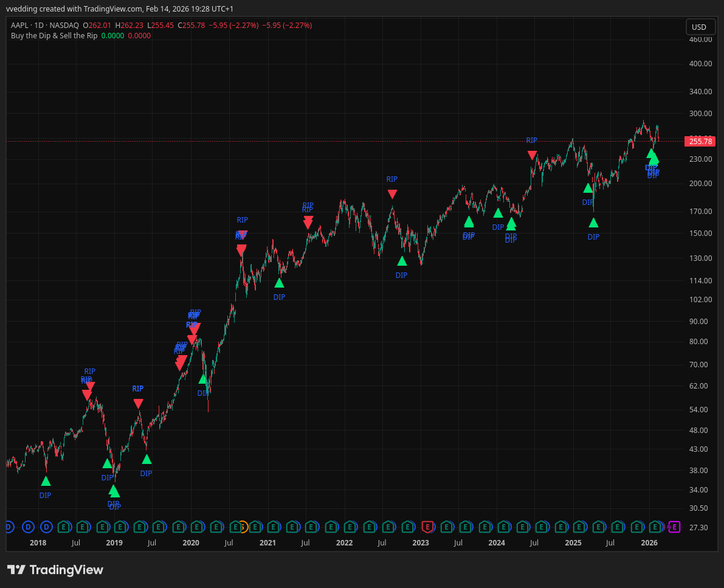Click the 2020 label on time axis
The image size is (724, 588).
pyautogui.click(x=191, y=542)
